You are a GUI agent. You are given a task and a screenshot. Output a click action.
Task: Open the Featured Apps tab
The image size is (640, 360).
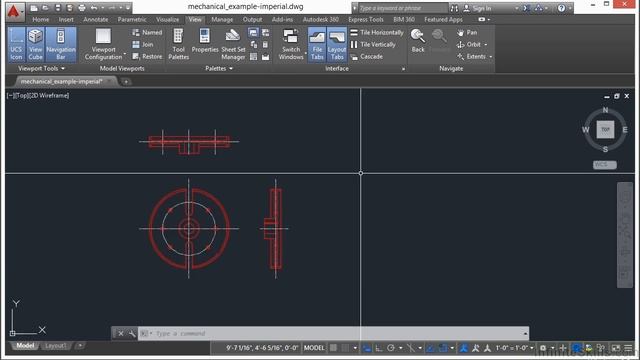pyautogui.click(x=443, y=20)
